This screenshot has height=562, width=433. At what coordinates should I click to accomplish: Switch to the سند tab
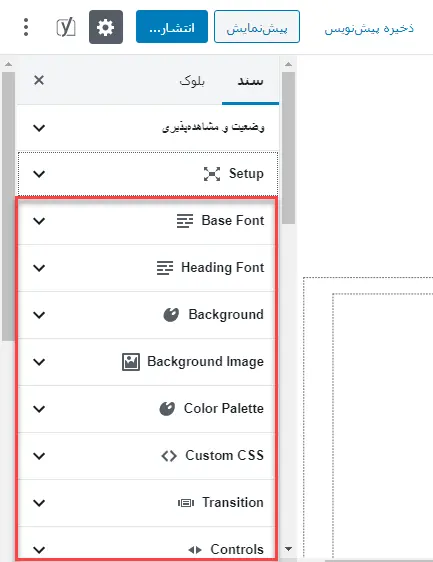coord(250,81)
